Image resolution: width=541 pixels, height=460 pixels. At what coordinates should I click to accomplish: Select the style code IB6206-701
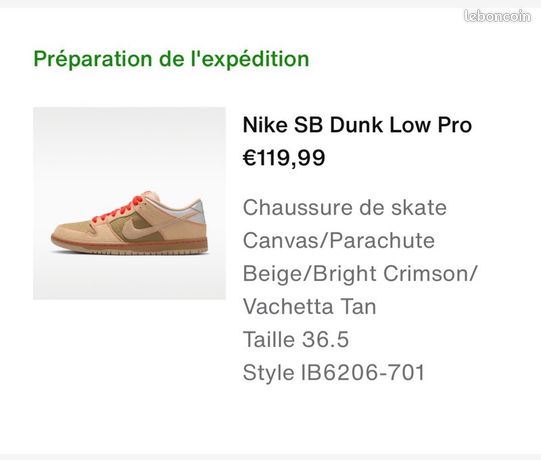pos(363,373)
